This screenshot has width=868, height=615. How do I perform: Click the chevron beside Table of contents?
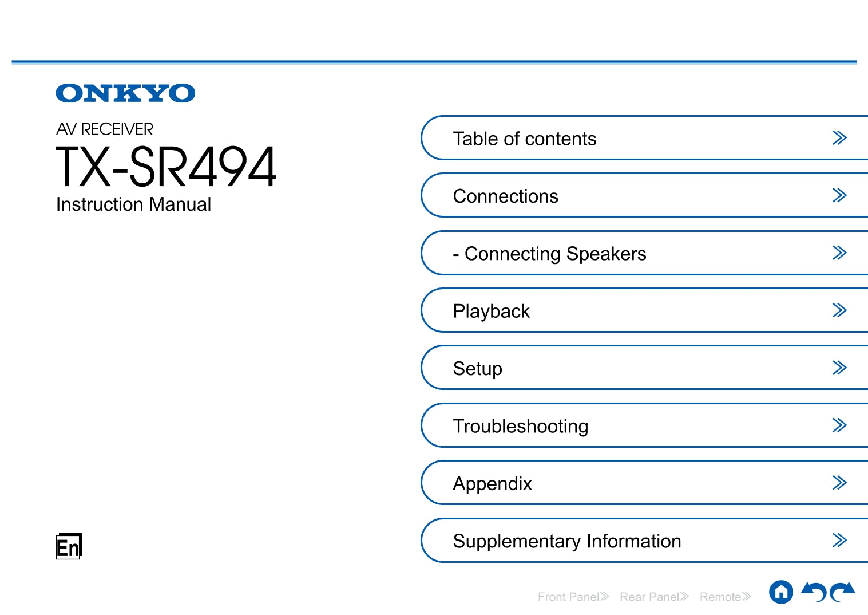coord(839,138)
